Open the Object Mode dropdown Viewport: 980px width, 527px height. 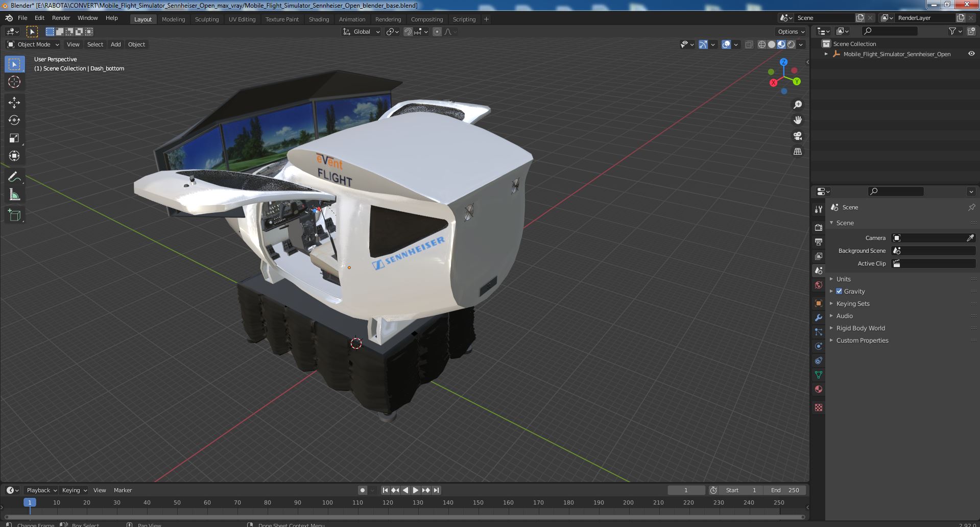(34, 44)
